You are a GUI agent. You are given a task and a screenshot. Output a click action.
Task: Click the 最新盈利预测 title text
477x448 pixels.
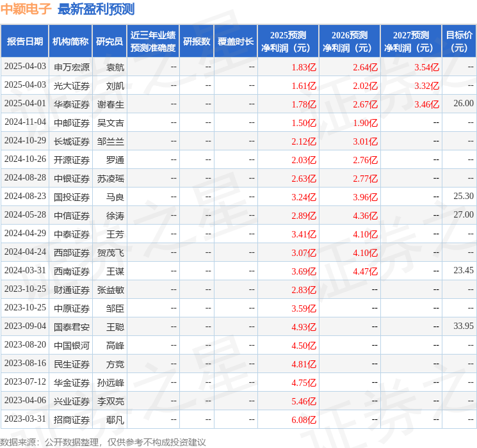pyautogui.click(x=96, y=9)
